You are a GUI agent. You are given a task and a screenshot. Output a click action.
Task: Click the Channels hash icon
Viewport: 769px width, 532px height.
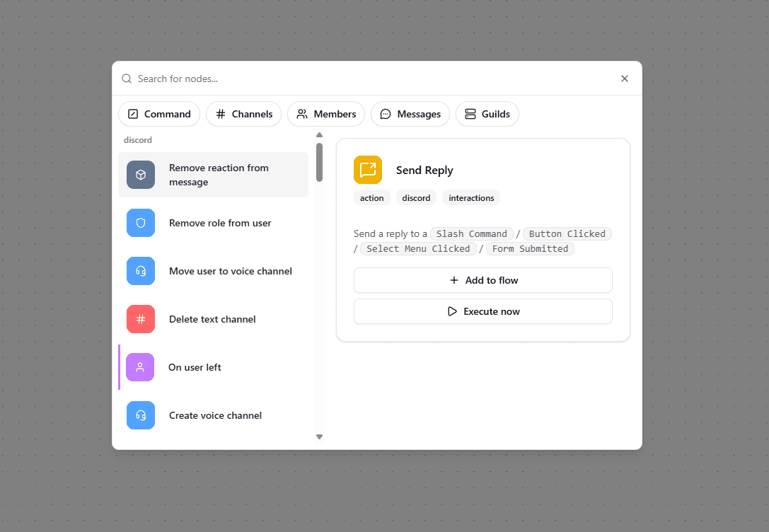coord(221,114)
